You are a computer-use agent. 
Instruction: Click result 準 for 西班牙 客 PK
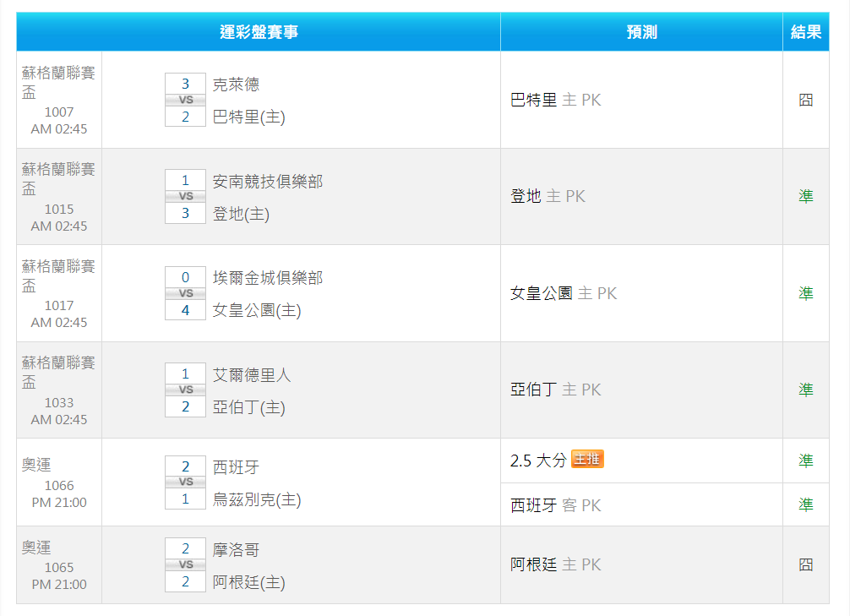805,504
